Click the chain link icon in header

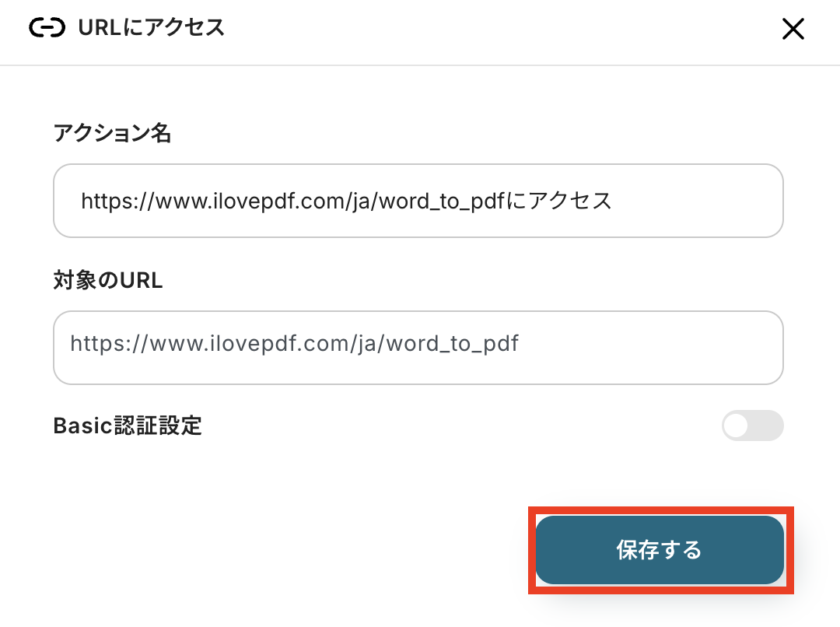pyautogui.click(x=47, y=28)
